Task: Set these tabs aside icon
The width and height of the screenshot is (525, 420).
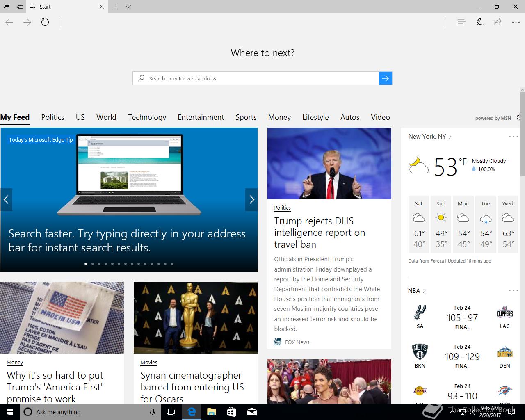Action: pos(20,7)
